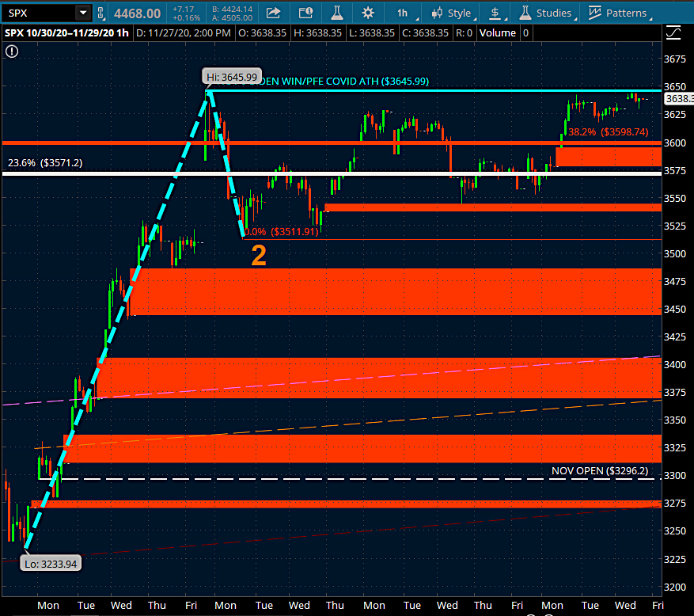Open the Style menu
Image resolution: width=694 pixels, height=616 pixels.
[x=452, y=13]
